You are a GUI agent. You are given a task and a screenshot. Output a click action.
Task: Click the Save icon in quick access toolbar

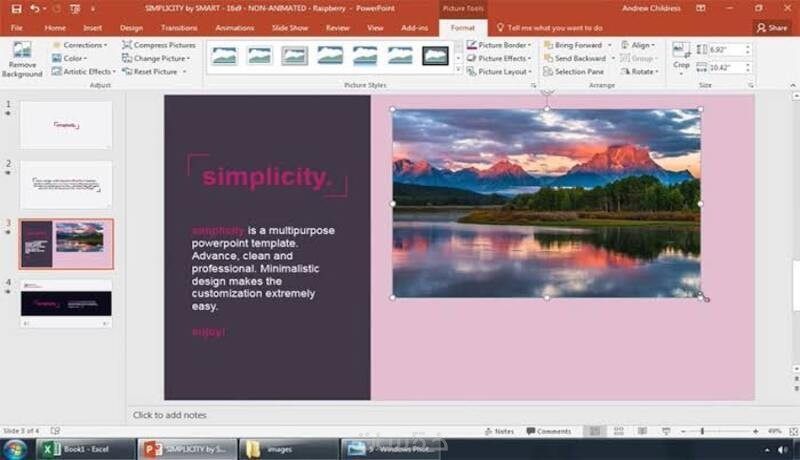tap(16, 9)
